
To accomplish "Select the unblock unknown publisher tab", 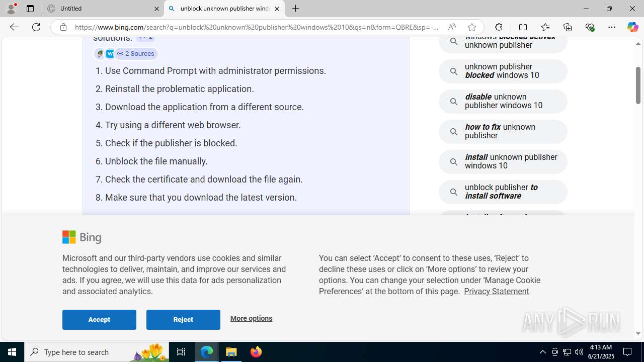I will point(224,9).
